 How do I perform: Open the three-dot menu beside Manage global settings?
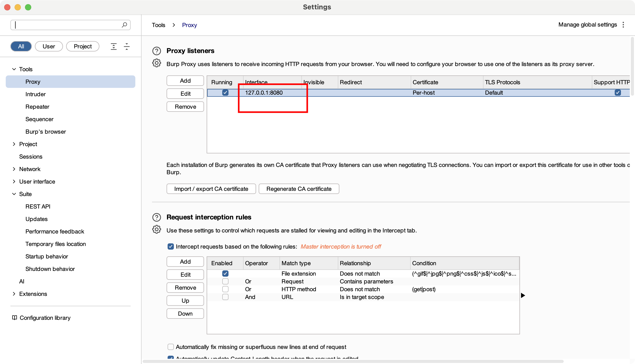coord(623,25)
